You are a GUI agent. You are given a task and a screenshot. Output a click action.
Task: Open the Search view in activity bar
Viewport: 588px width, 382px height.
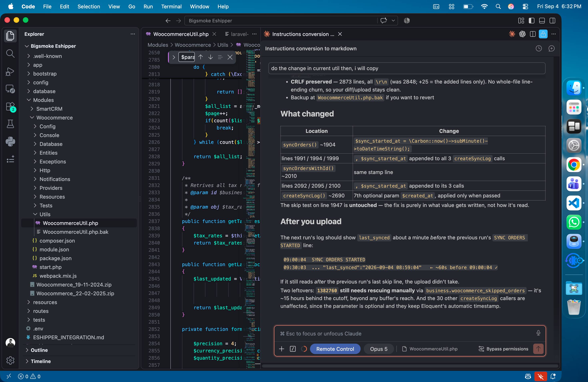tap(10, 53)
